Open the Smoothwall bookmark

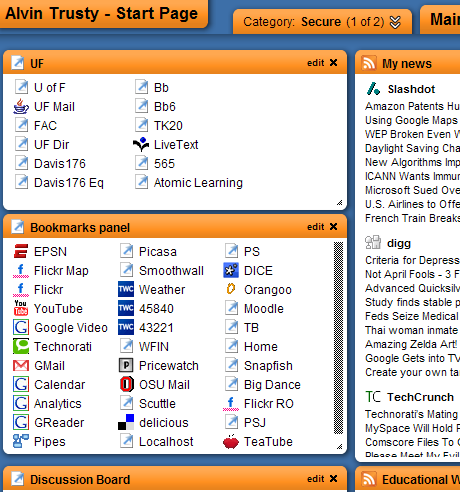pyautogui.click(x=171, y=271)
